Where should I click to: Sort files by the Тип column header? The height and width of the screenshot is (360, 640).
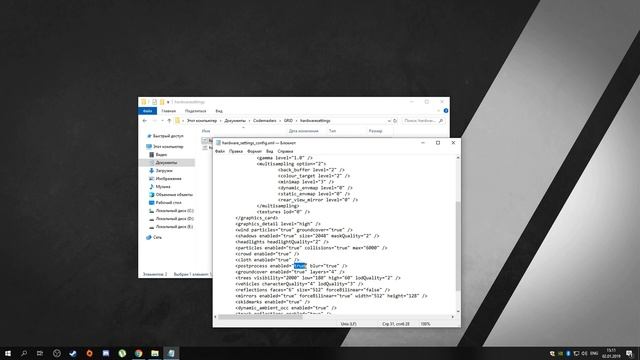[333, 131]
